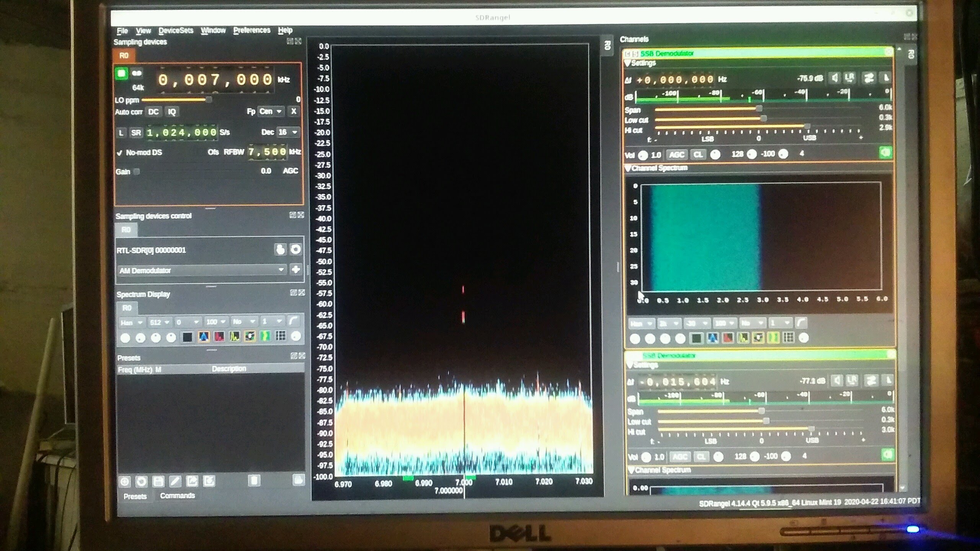Screen dimensions: 980x551
Task: Toggle the DC auto correction button
Action: tap(153, 112)
